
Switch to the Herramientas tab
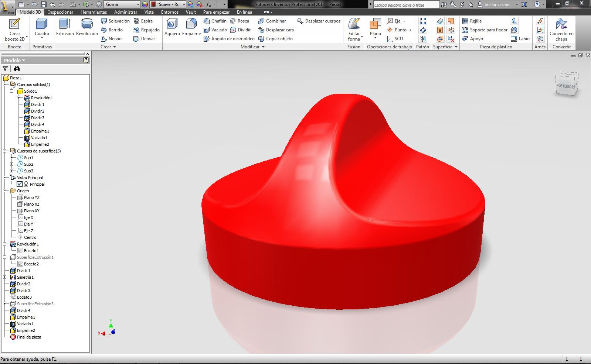pyautogui.click(x=94, y=12)
